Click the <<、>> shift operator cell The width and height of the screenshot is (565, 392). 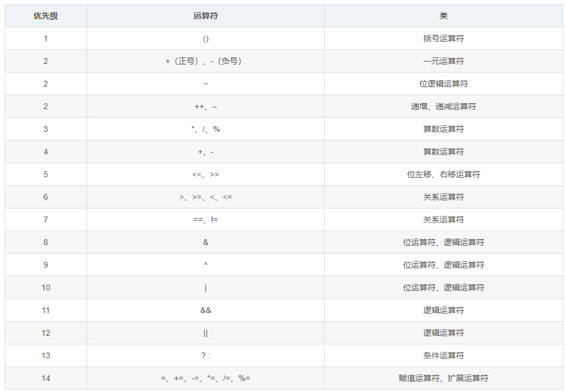tap(206, 174)
